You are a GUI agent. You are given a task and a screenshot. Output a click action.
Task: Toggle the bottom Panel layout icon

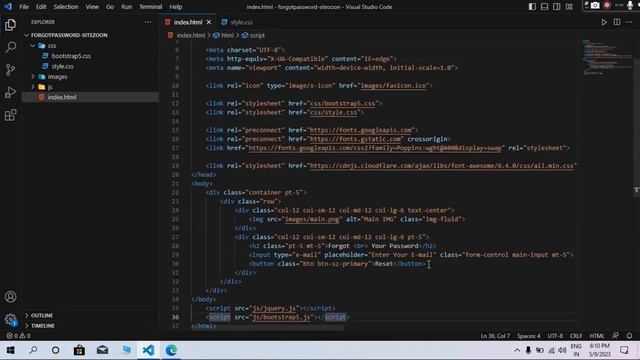point(544,7)
